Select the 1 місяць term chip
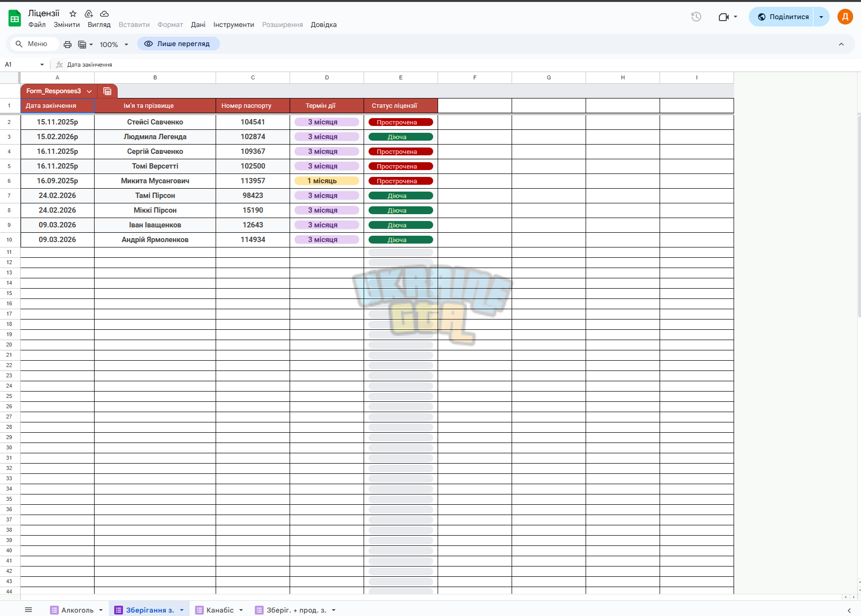Screen dimensions: 861x616 pos(326,181)
